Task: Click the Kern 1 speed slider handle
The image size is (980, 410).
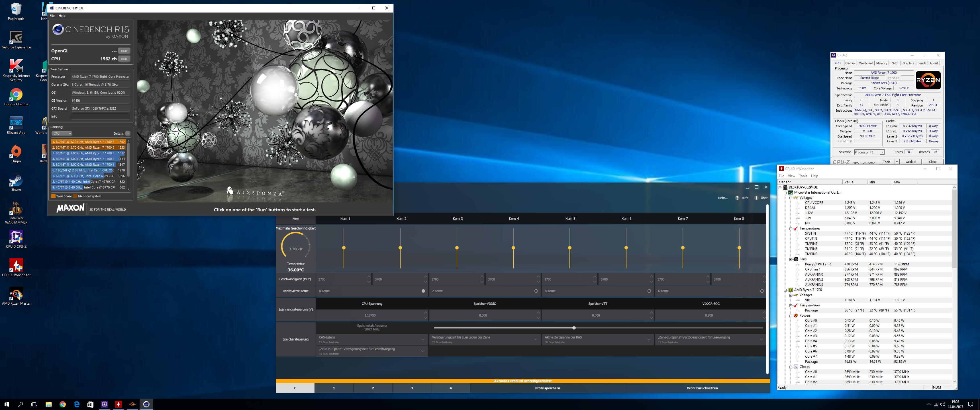Action: tap(344, 248)
